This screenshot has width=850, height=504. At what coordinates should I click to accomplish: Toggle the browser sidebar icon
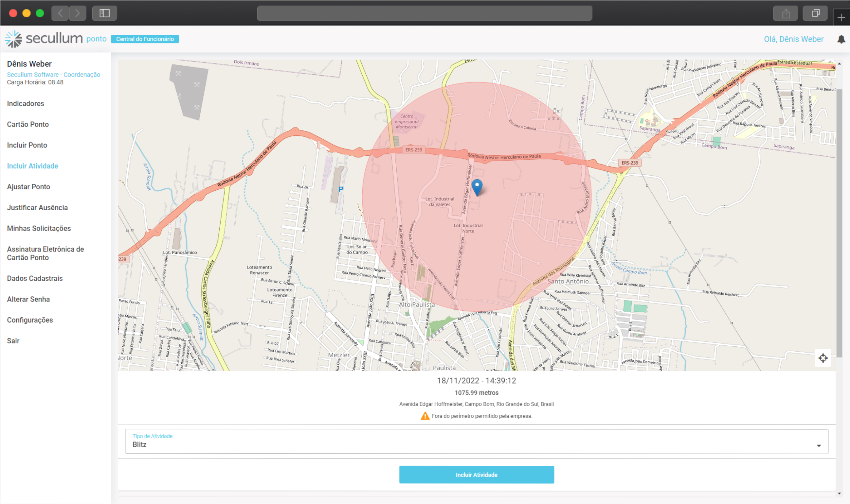pyautogui.click(x=104, y=13)
